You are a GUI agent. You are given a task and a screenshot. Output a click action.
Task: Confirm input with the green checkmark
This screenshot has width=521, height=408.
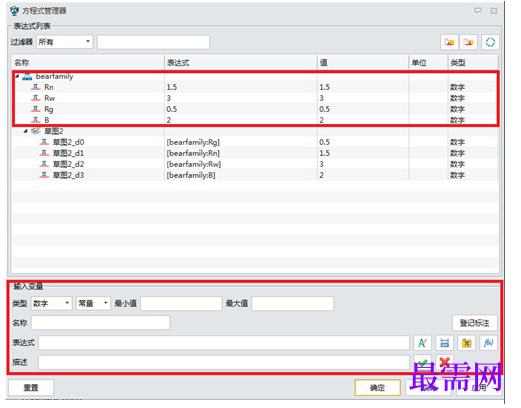(422, 362)
